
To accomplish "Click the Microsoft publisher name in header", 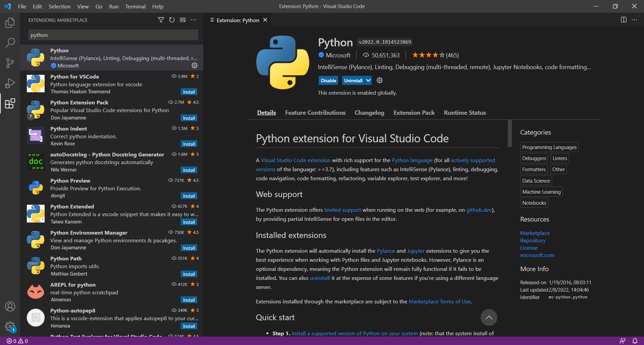I will (x=338, y=55).
